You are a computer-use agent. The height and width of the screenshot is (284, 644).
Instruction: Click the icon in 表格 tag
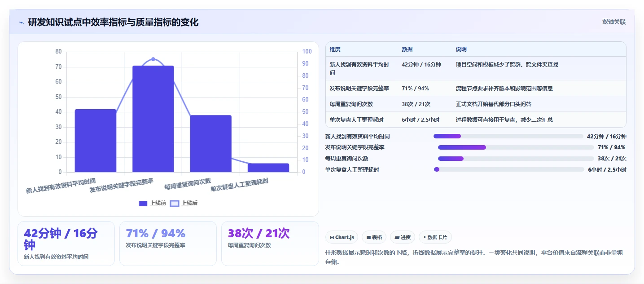[x=368, y=237]
